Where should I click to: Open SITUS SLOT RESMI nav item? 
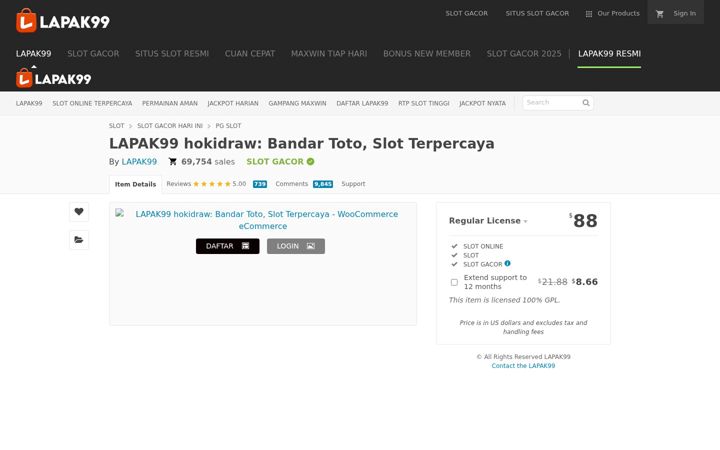[172, 54]
